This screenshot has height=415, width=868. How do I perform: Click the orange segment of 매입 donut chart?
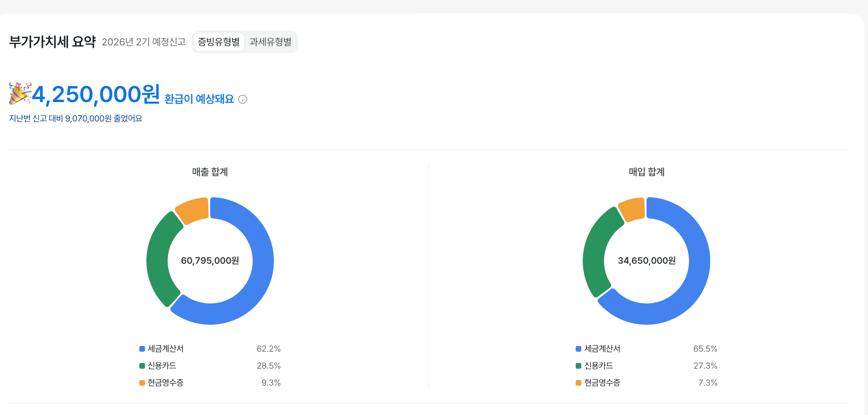[x=633, y=208]
